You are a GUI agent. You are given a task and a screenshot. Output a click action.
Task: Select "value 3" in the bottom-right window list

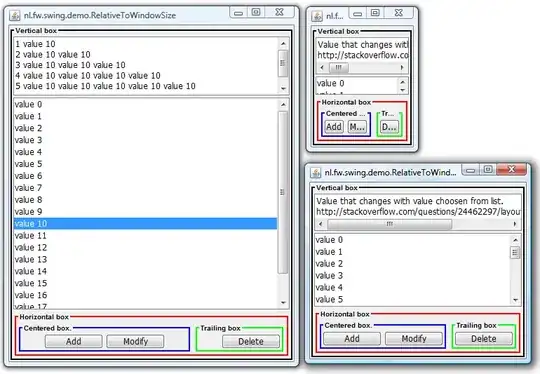(x=412, y=276)
